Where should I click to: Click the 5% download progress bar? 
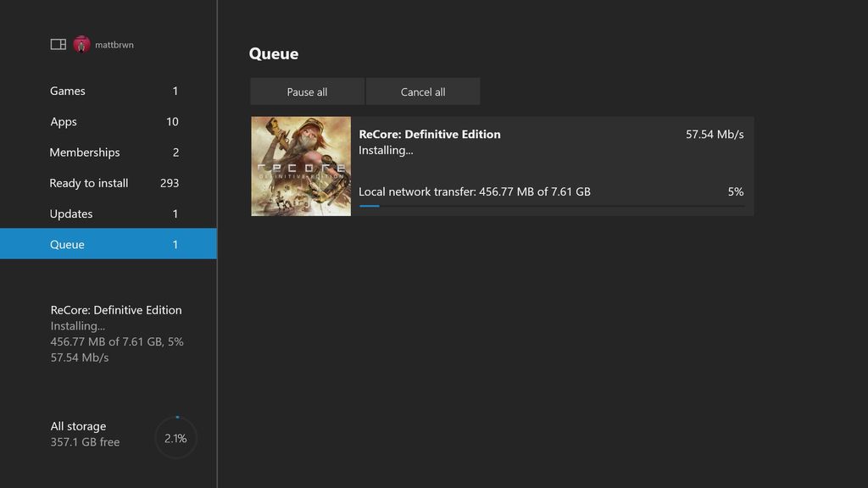pyautogui.click(x=555, y=207)
